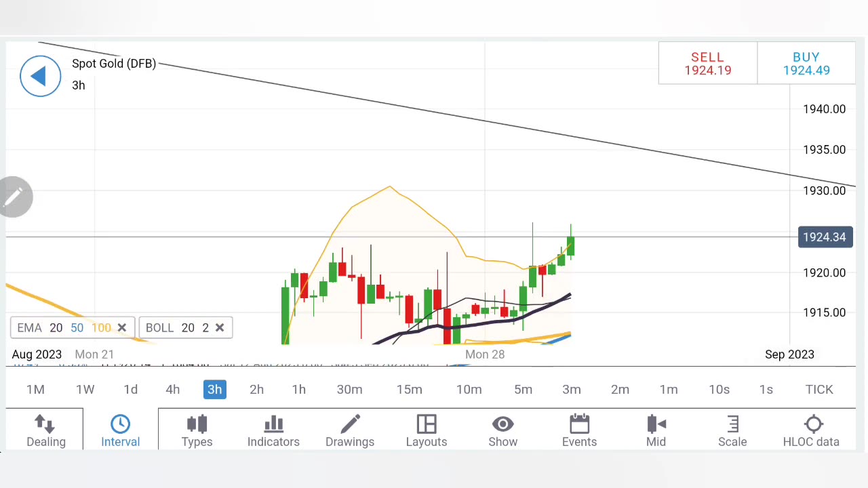The image size is (868, 488).
Task: Toggle HLOC data crosshair
Action: click(x=811, y=431)
